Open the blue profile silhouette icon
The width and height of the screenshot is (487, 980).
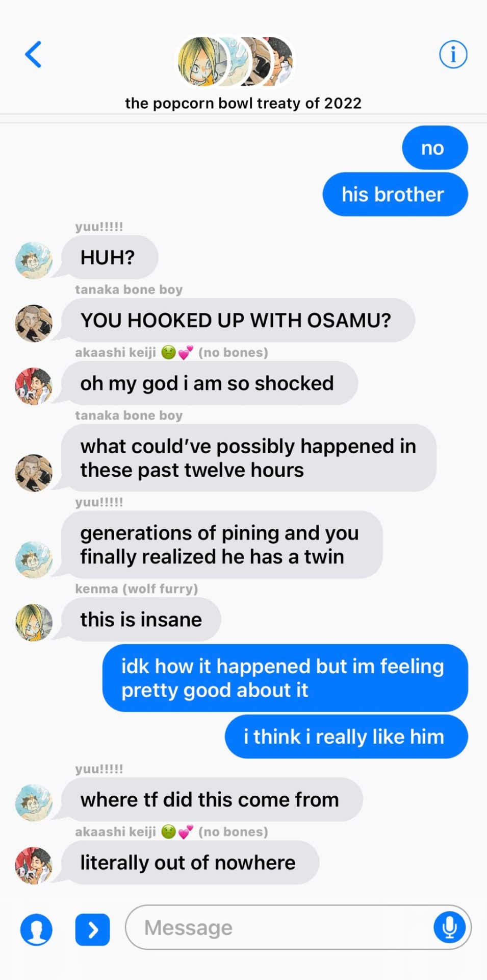coord(36,929)
